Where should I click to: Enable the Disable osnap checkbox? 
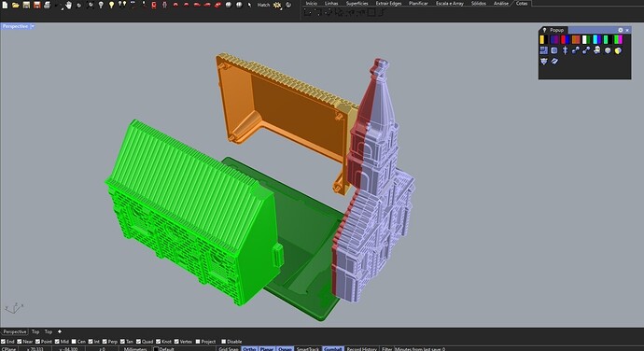pyautogui.click(x=223, y=341)
